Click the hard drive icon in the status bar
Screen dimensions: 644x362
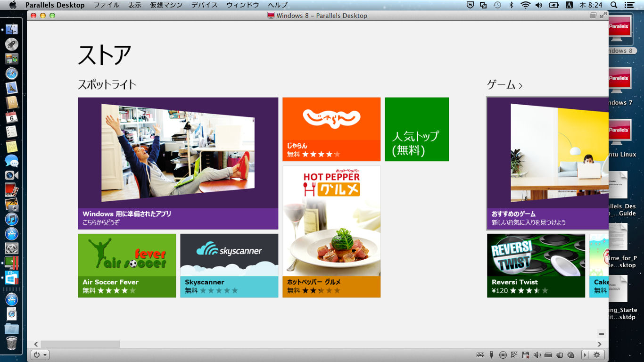click(548, 355)
